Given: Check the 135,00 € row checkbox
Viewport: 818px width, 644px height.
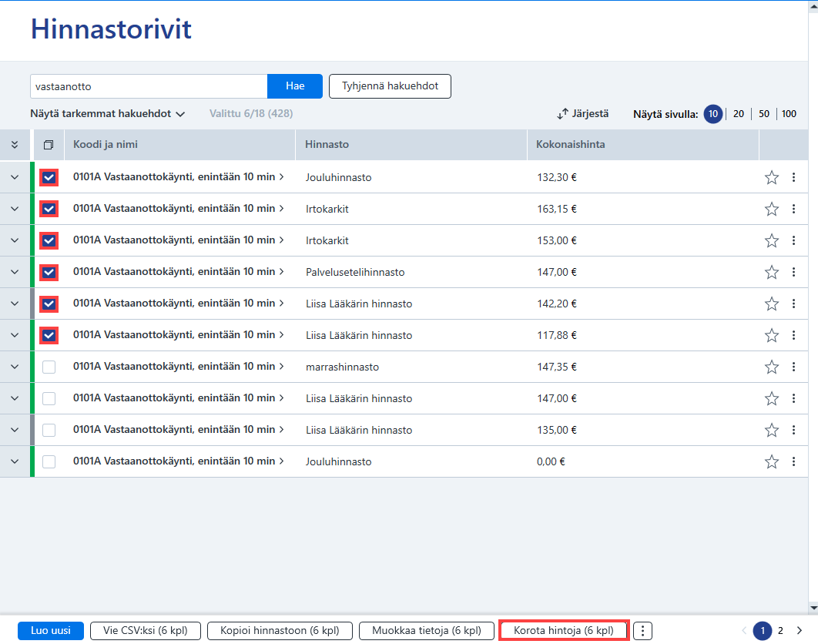Looking at the screenshot, I should (x=49, y=430).
